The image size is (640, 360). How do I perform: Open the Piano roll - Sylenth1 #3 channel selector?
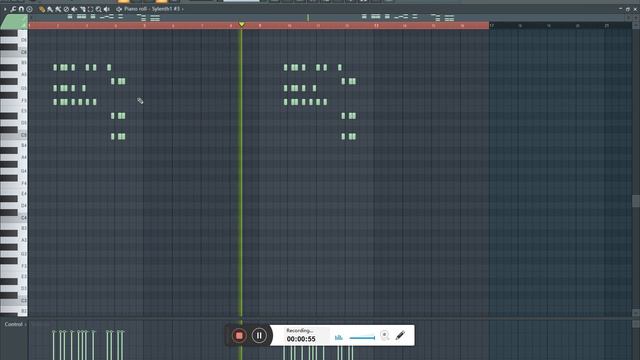[x=152, y=9]
